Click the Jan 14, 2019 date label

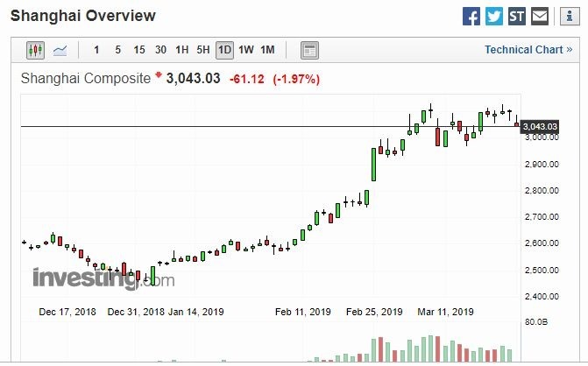(195, 312)
